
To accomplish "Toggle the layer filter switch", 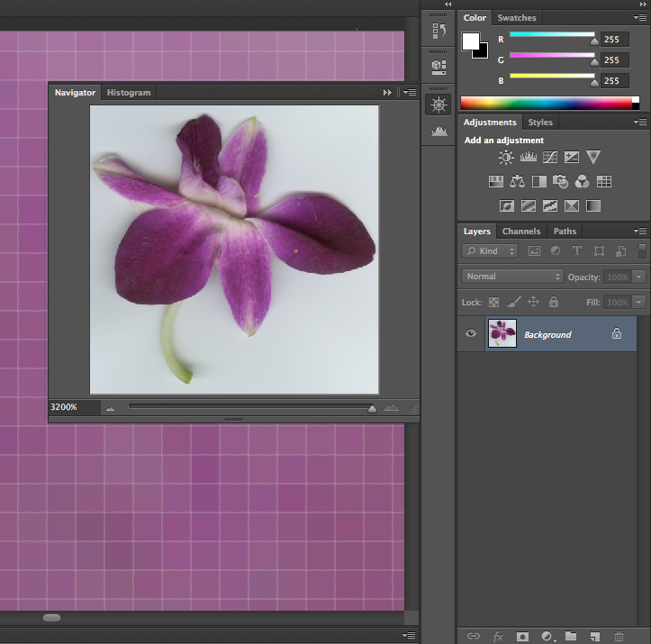I will [642, 251].
